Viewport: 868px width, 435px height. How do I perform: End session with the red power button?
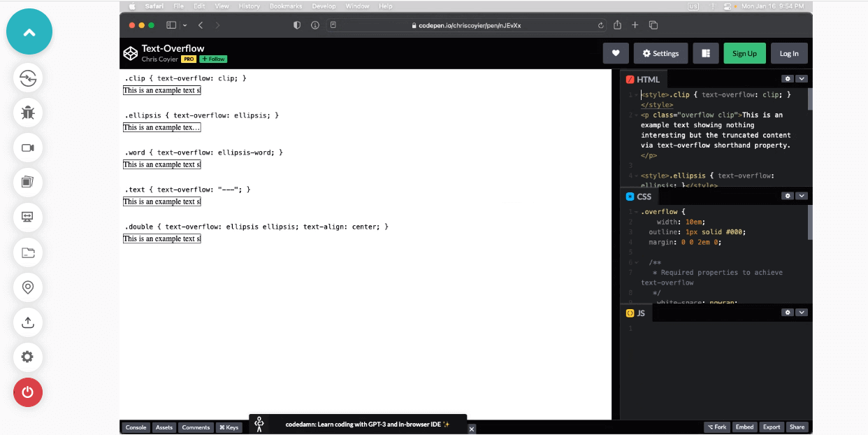(28, 392)
